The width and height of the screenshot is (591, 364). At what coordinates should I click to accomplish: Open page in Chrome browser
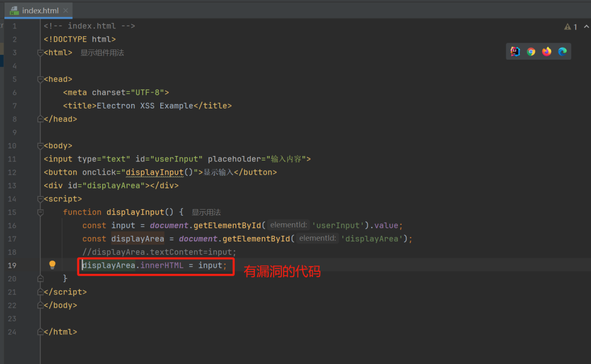click(x=531, y=51)
